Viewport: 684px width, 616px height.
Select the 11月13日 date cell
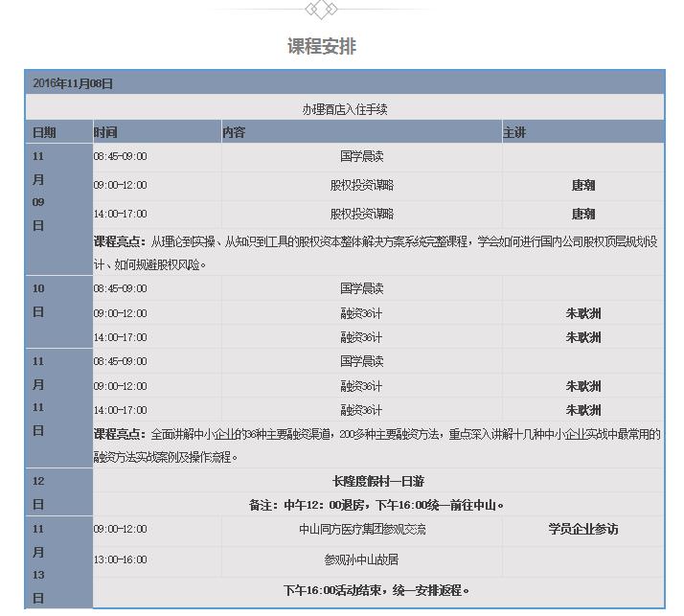(x=58, y=562)
